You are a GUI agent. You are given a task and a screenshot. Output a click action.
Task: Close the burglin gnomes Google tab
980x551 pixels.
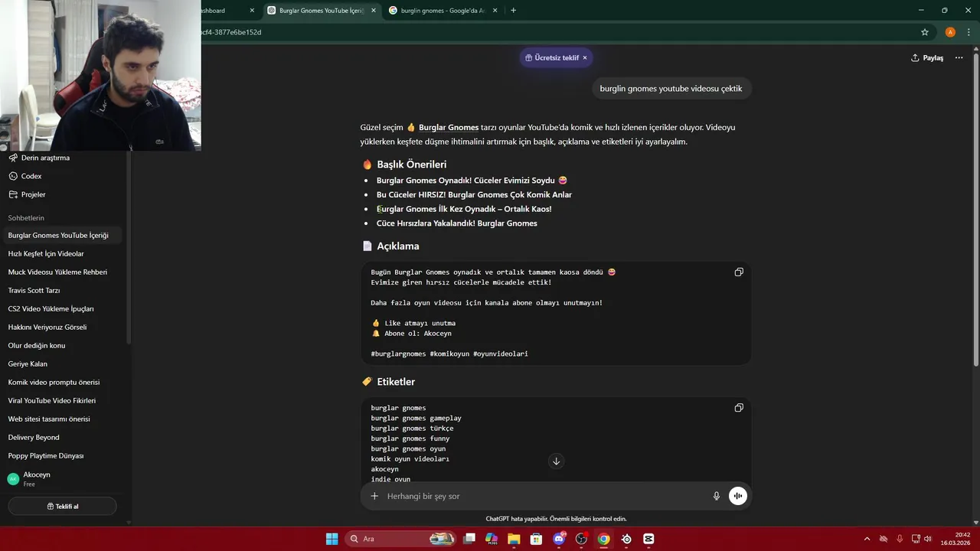click(x=495, y=11)
